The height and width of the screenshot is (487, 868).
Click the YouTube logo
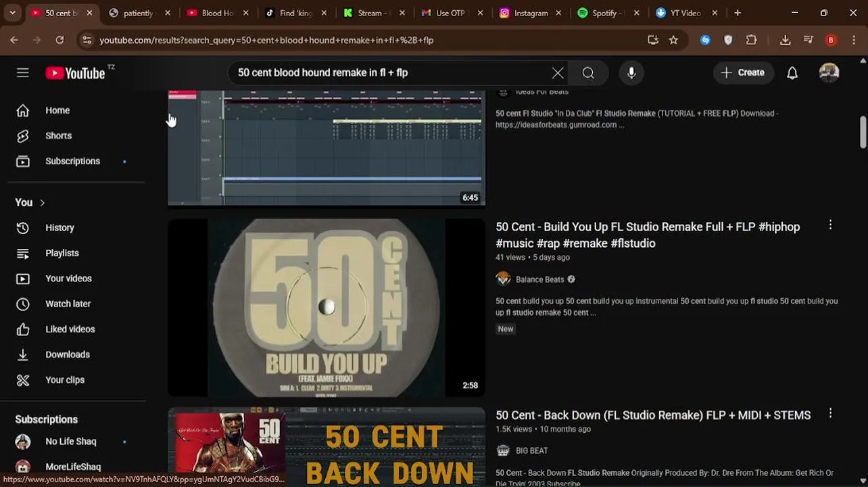point(75,73)
